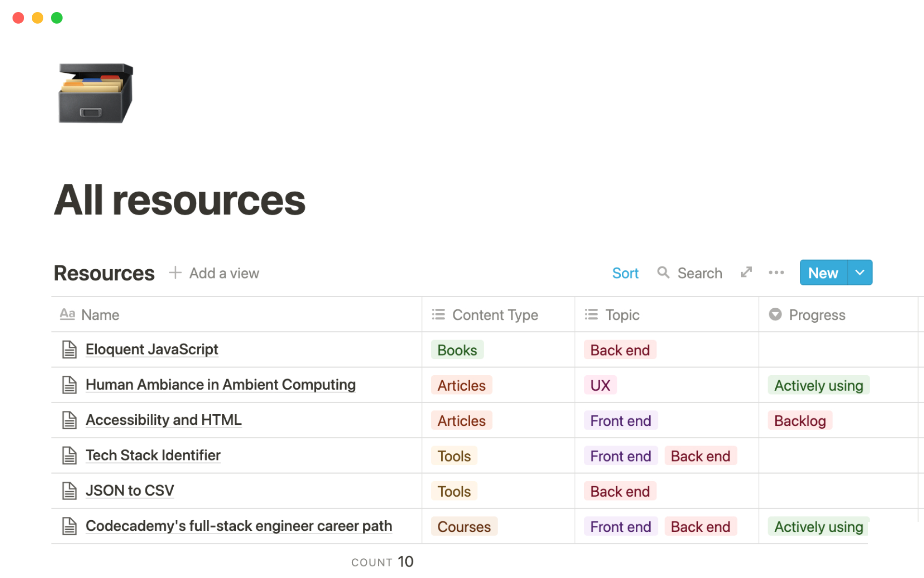Click the status icon beside Progress
Screen dimensions: 924x578
coord(775,315)
